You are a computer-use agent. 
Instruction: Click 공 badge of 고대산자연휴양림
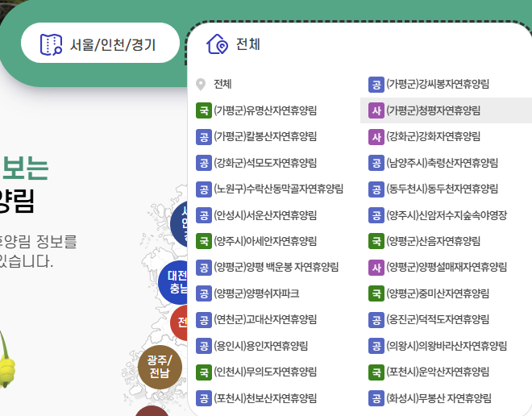(x=204, y=319)
